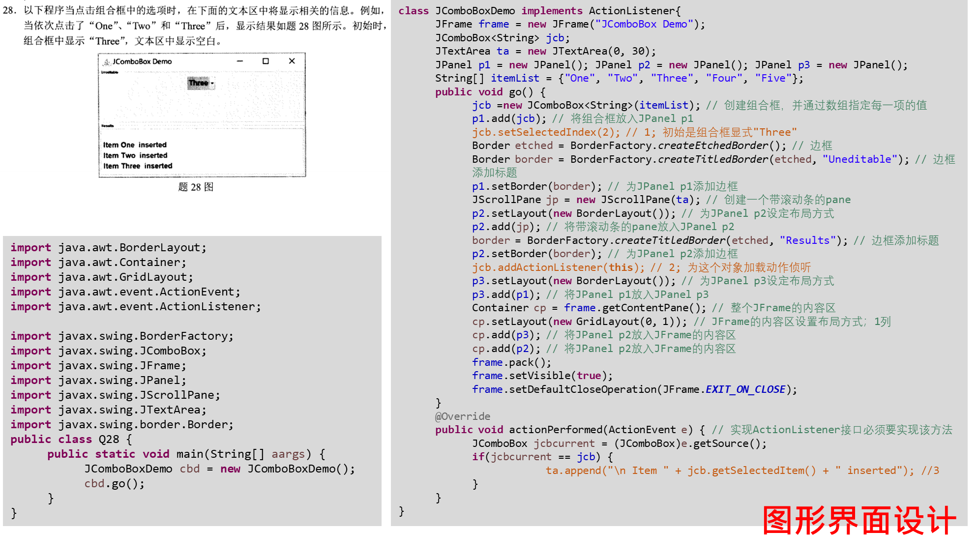Click the @Override annotation

pos(462,416)
